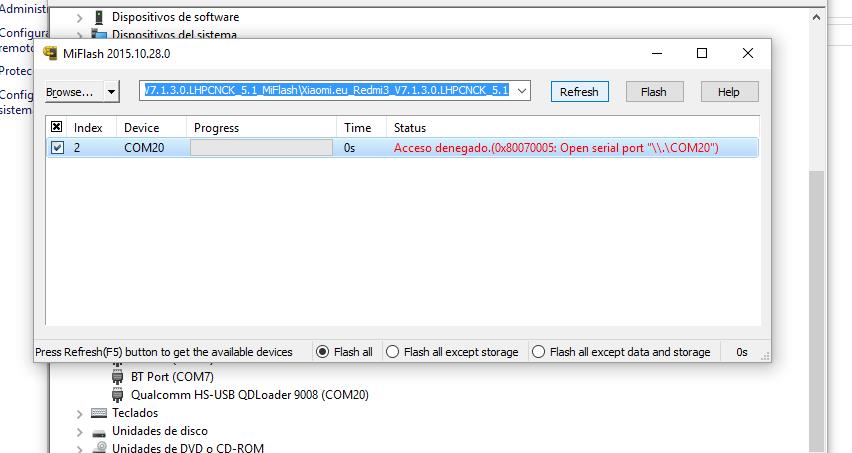Open Help in MiFlash

click(729, 92)
